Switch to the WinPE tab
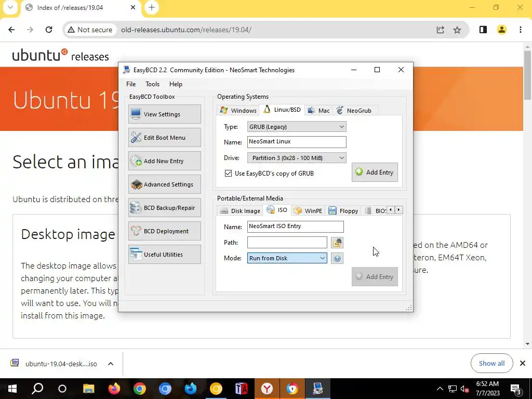Viewport: 532px width, 399px height. pyautogui.click(x=308, y=211)
